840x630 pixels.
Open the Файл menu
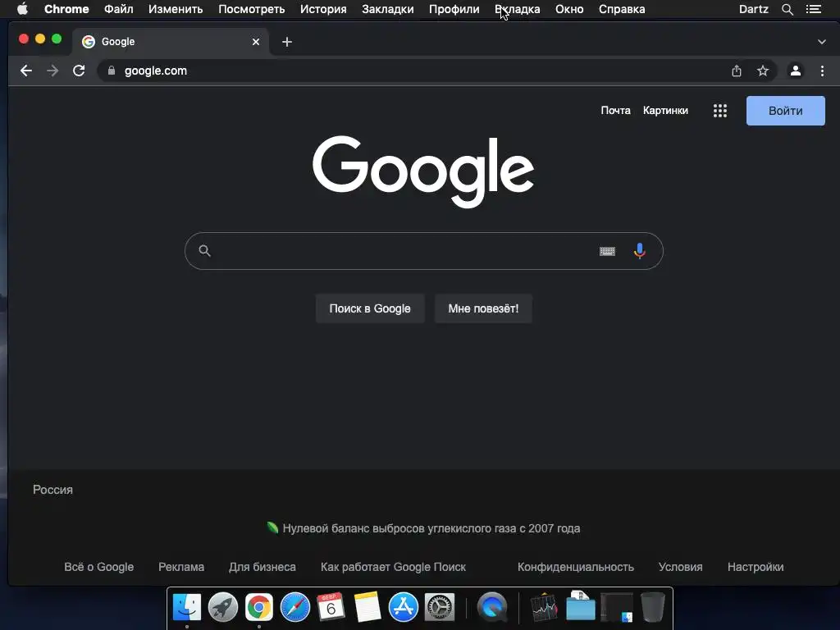pos(118,9)
